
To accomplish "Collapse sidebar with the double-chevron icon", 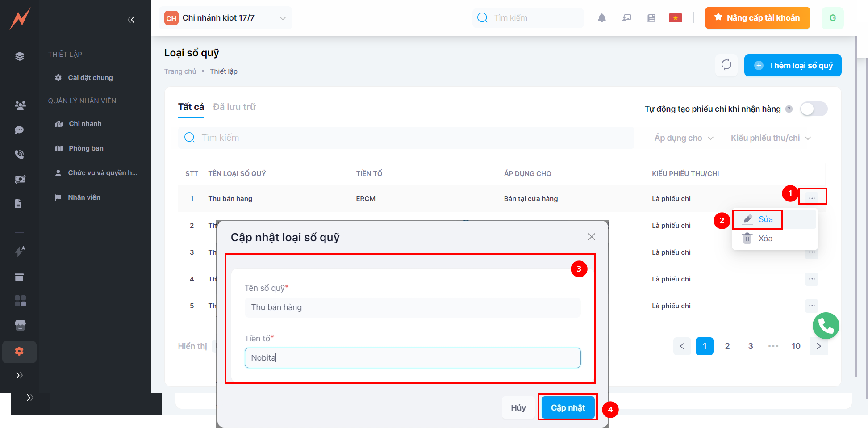I will click(x=131, y=19).
